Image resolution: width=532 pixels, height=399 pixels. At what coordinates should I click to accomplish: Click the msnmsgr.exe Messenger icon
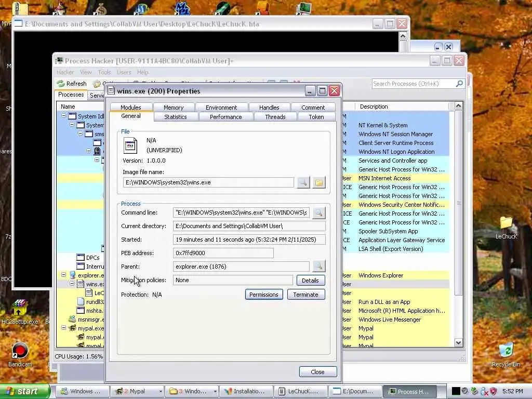[72, 320]
